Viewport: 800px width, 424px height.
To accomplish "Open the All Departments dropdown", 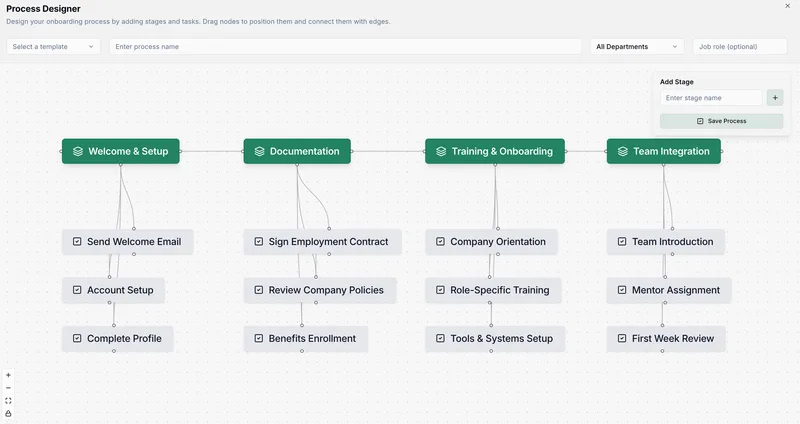I will tap(637, 46).
